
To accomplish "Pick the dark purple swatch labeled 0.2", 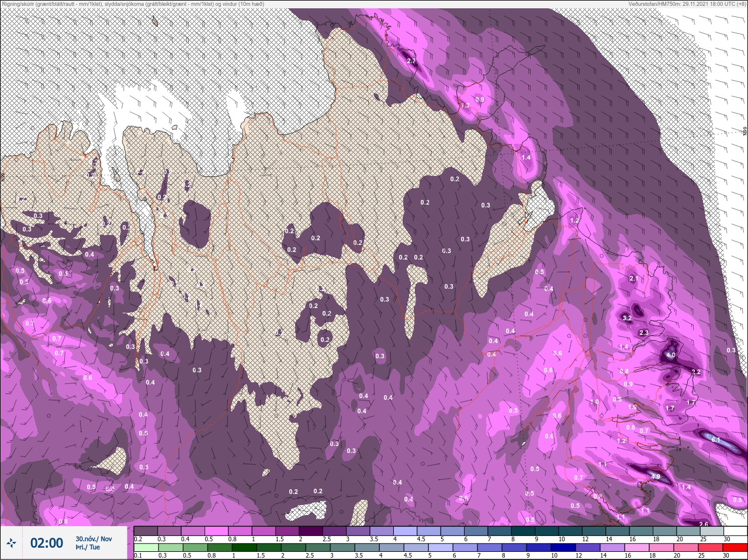I will pos(146,531).
